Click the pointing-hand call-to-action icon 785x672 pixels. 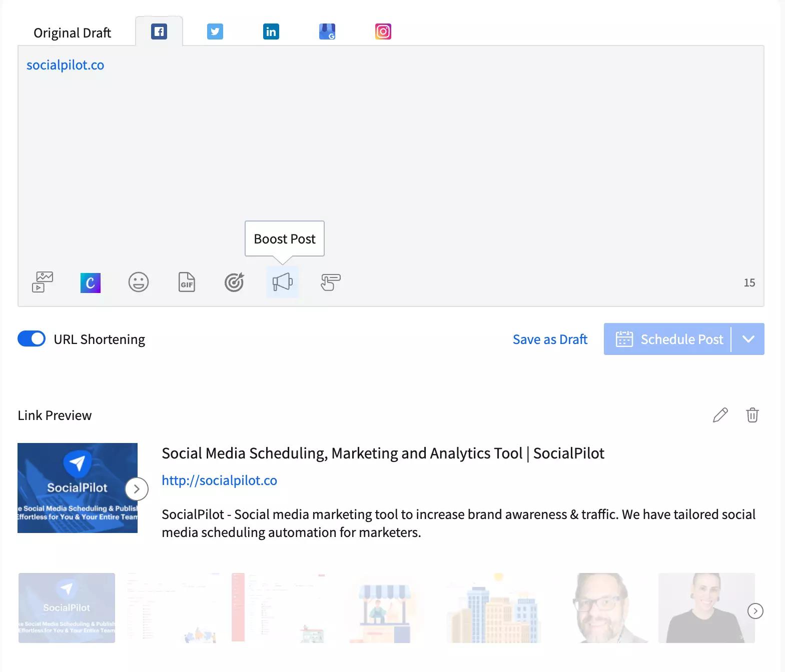330,282
